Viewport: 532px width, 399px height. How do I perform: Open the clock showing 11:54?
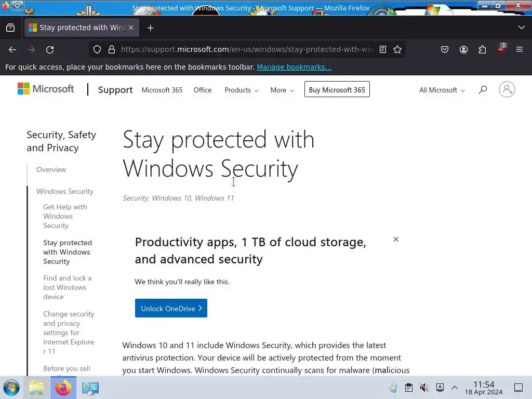(x=484, y=388)
